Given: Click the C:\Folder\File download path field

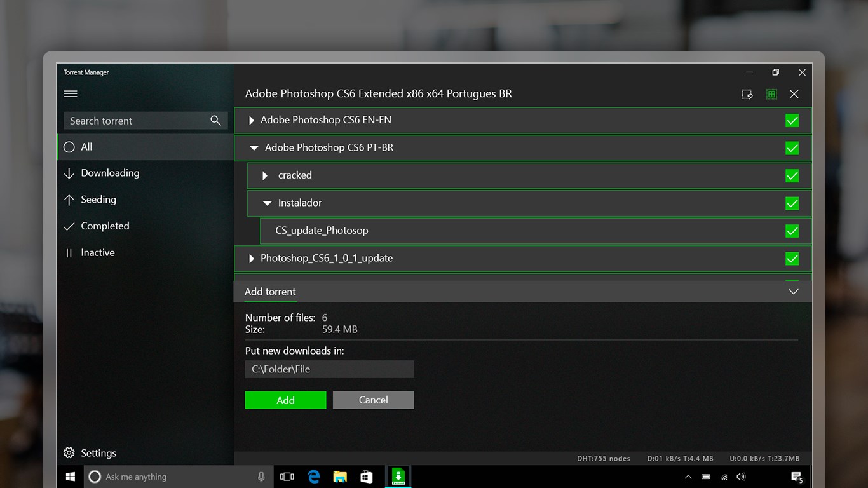Looking at the screenshot, I should [330, 369].
